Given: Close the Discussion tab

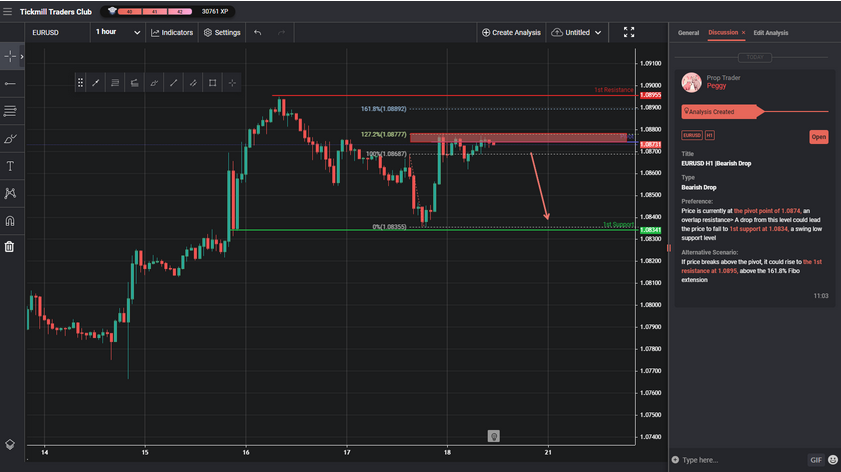Looking at the screenshot, I should click(743, 33).
